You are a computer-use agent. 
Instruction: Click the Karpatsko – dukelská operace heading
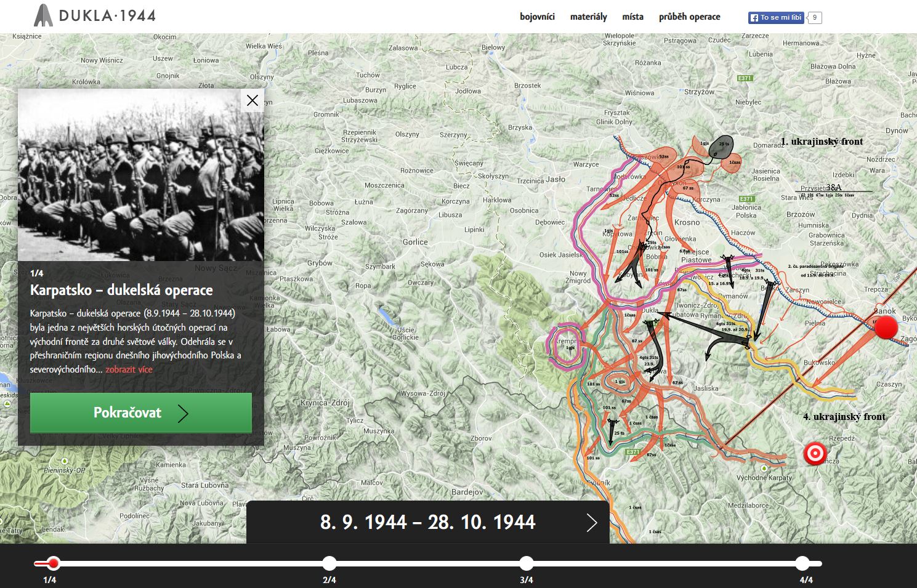pos(121,291)
